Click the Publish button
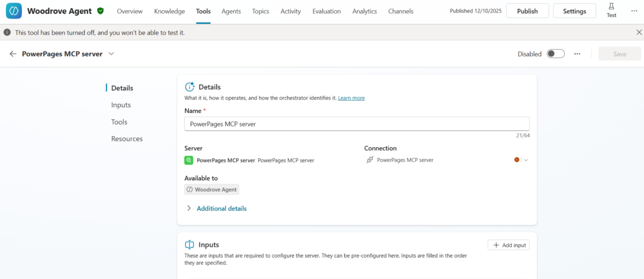The height and width of the screenshot is (279, 644). click(x=527, y=11)
